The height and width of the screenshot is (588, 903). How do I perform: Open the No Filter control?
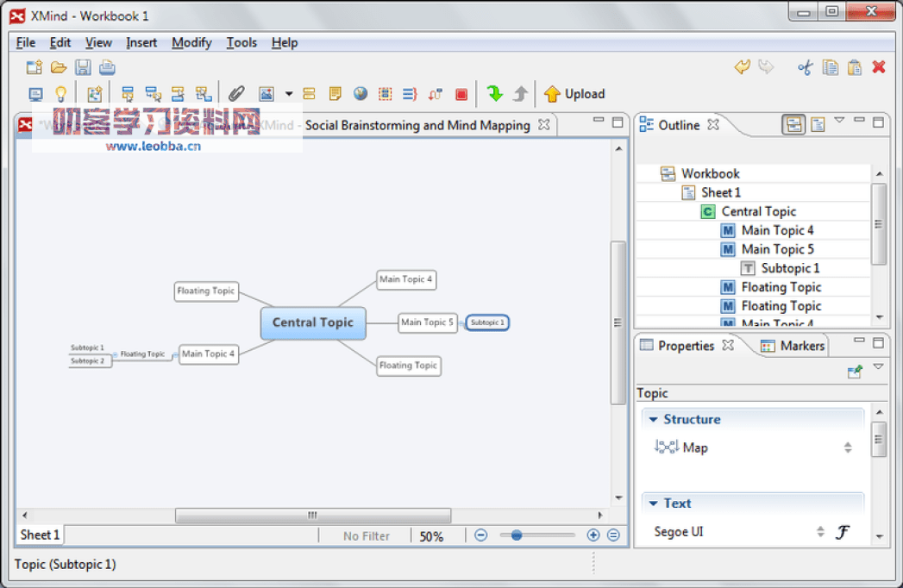coord(366,535)
